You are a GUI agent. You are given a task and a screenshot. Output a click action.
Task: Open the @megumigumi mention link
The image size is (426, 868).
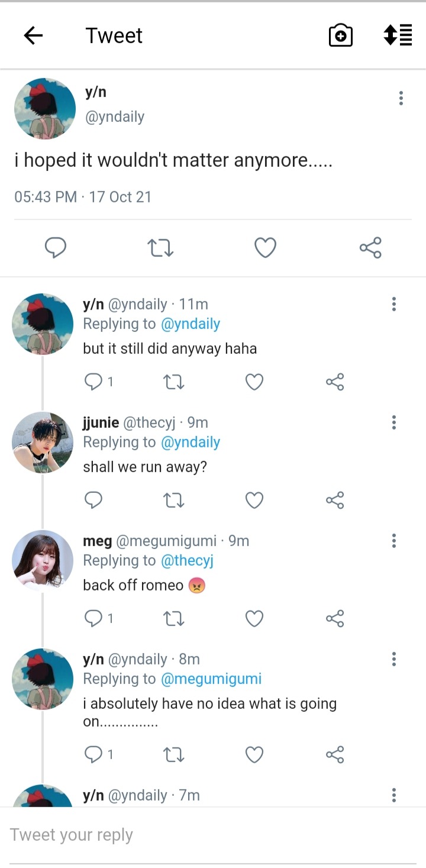pos(211,679)
